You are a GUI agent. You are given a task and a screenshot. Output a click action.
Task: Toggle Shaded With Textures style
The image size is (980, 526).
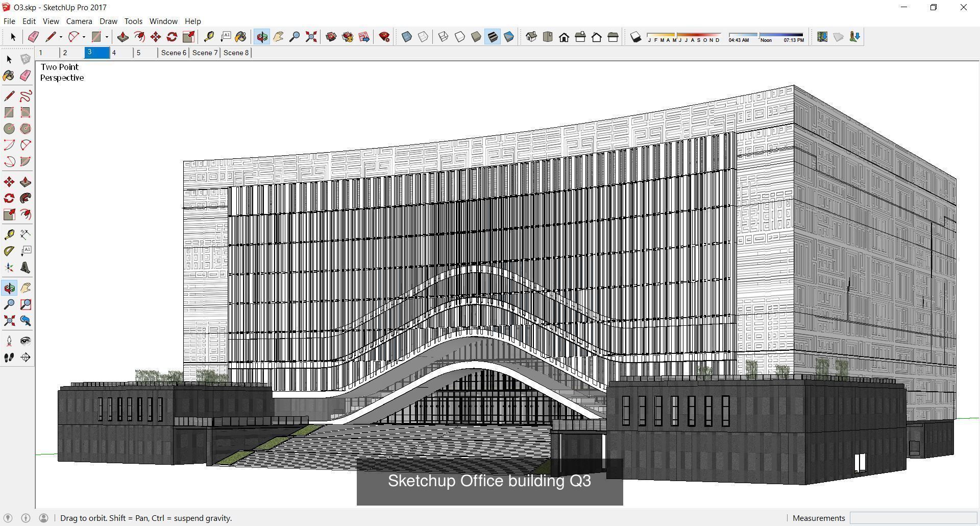pyautogui.click(x=493, y=37)
